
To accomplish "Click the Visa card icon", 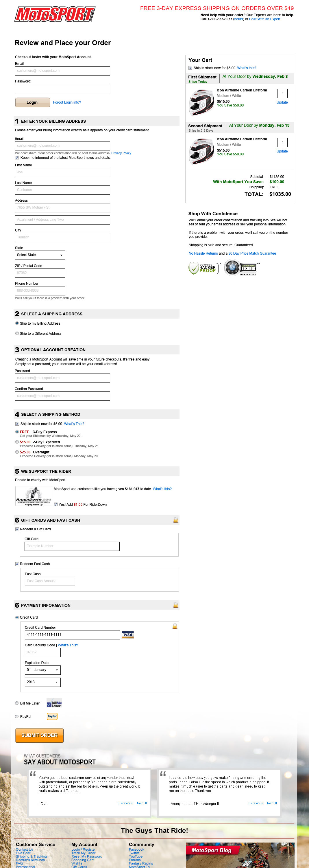I will (127, 635).
